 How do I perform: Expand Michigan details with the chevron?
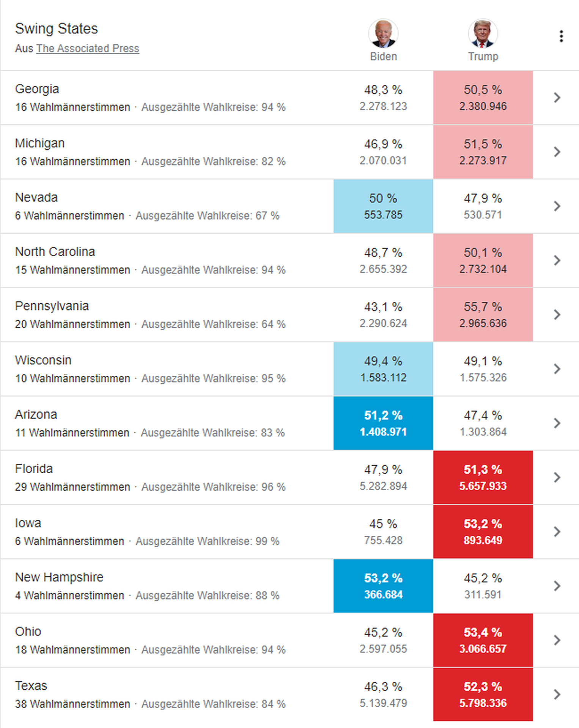coord(557,152)
